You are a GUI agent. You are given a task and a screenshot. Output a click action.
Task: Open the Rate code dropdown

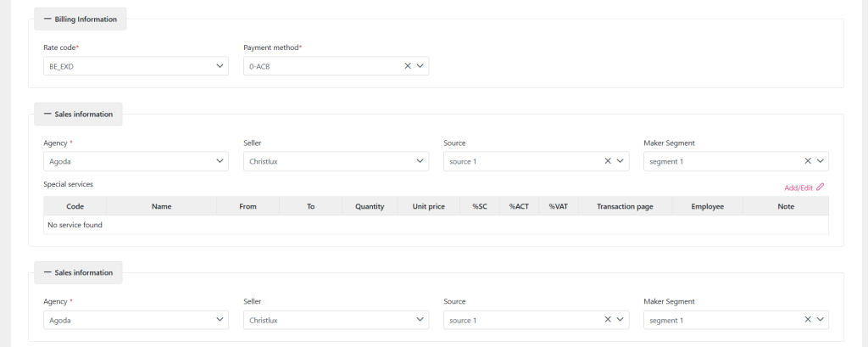[x=136, y=66]
